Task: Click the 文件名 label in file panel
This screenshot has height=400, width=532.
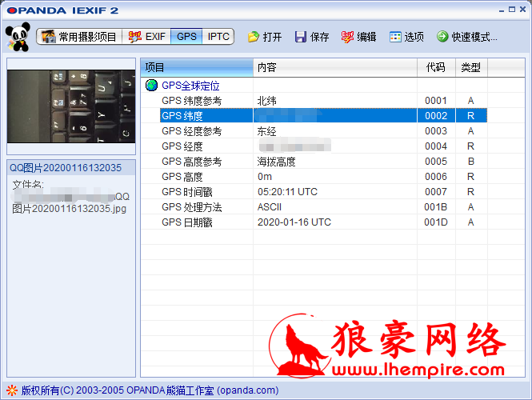Action: (28, 185)
